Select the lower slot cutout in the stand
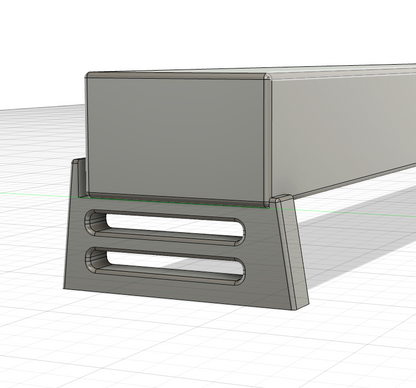The width and height of the screenshot is (416, 388). pyautogui.click(x=165, y=266)
